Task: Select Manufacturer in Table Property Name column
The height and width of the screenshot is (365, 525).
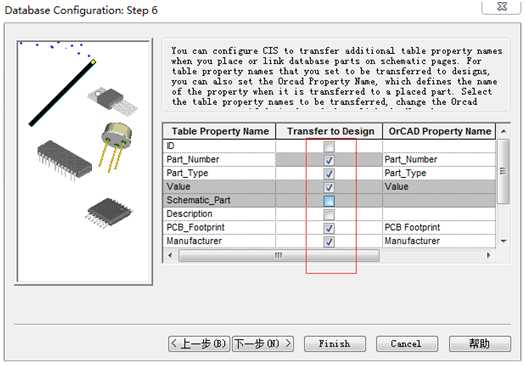Action: (219, 241)
